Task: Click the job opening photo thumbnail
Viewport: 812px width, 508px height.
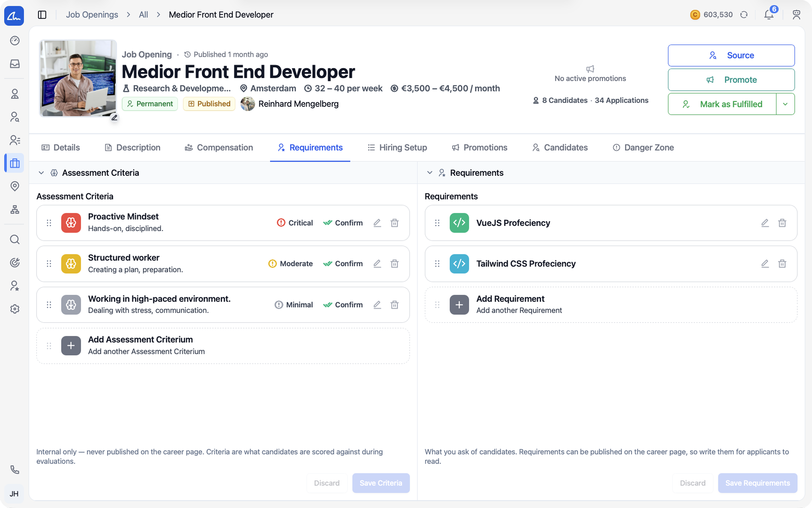Action: pos(78,78)
